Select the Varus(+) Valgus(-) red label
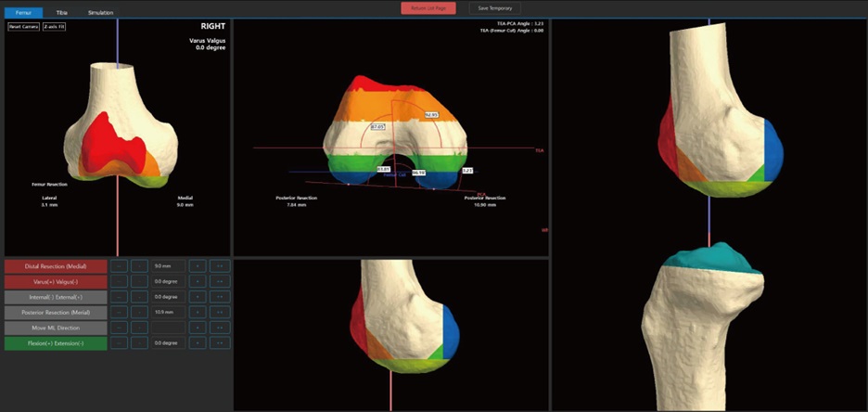 (x=56, y=281)
